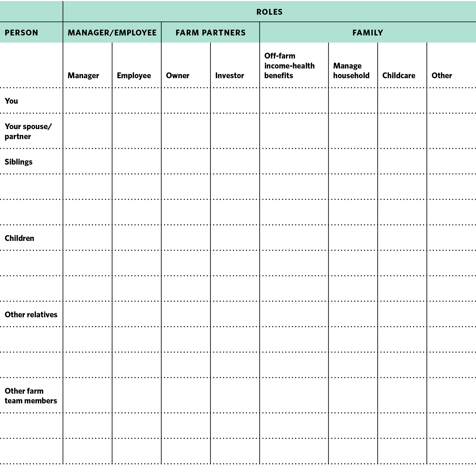Click the Off-farm income-health benefits label
Image resolution: width=476 pixels, height=469 pixels.
click(289, 66)
